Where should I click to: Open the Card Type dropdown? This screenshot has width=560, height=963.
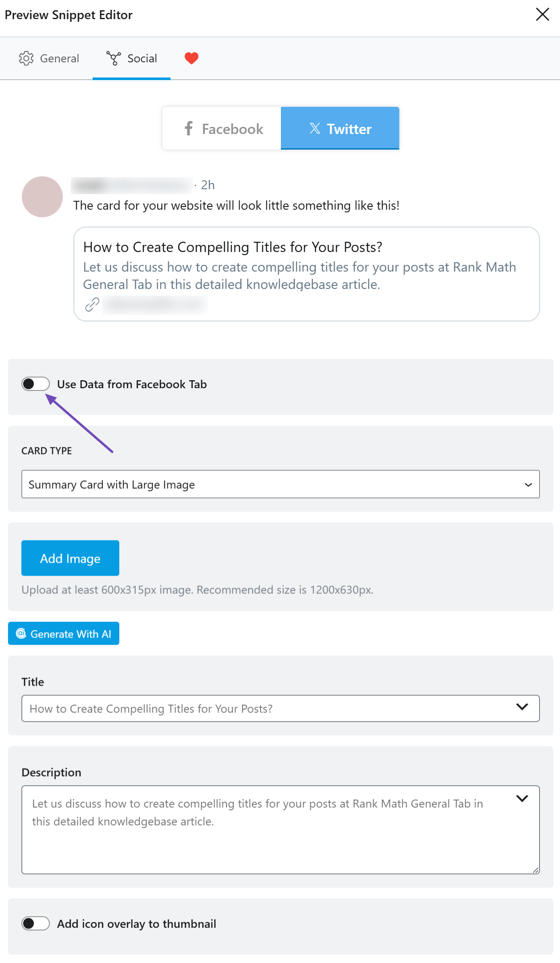point(280,484)
